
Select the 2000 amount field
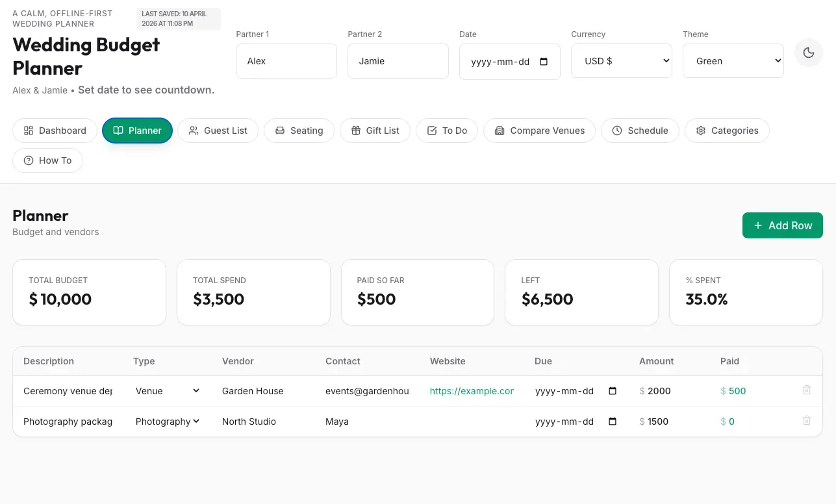[669, 391]
